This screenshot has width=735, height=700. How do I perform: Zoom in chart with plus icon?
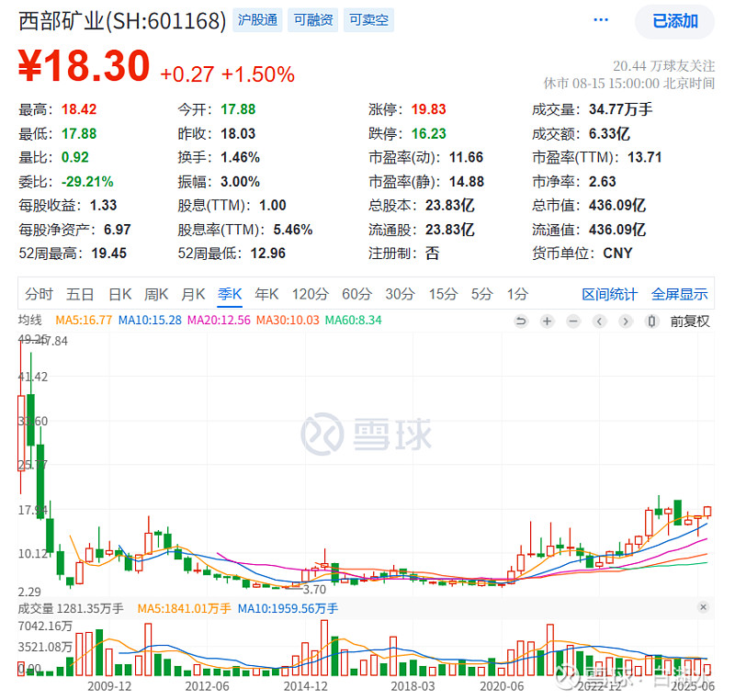pyautogui.click(x=547, y=322)
